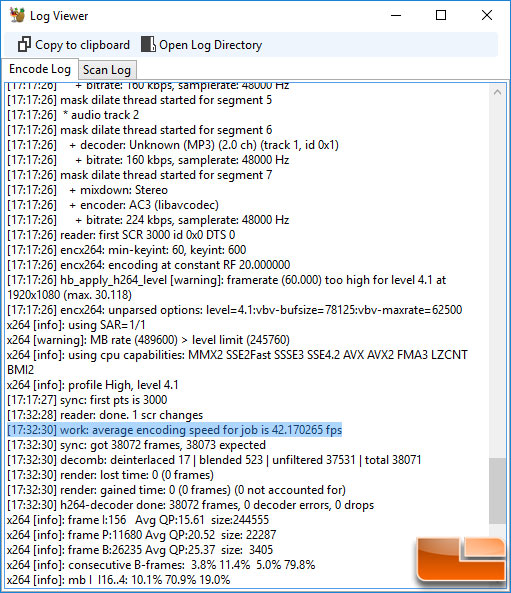
Task: Click the highlighted average encoding speed line
Action: tap(174, 430)
